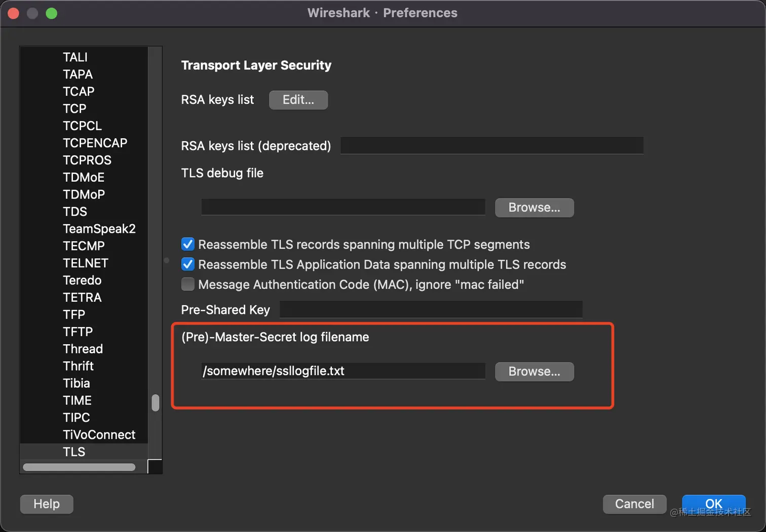Image resolution: width=766 pixels, height=532 pixels.
Task: Click into the Pre-Shared Key field
Action: [x=431, y=309]
